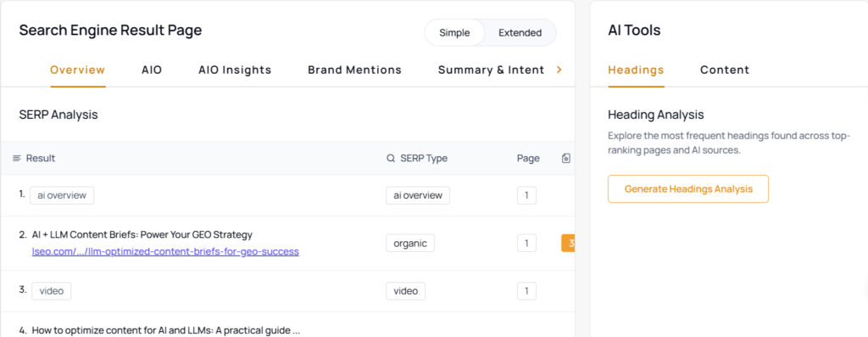Click the AI Tools panel title
Screen dimensions: 868x337
[634, 30]
